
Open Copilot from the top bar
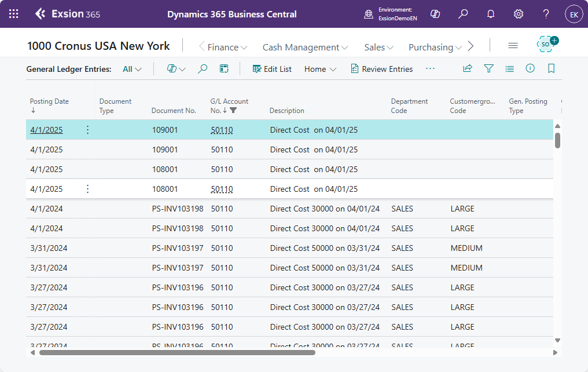435,14
